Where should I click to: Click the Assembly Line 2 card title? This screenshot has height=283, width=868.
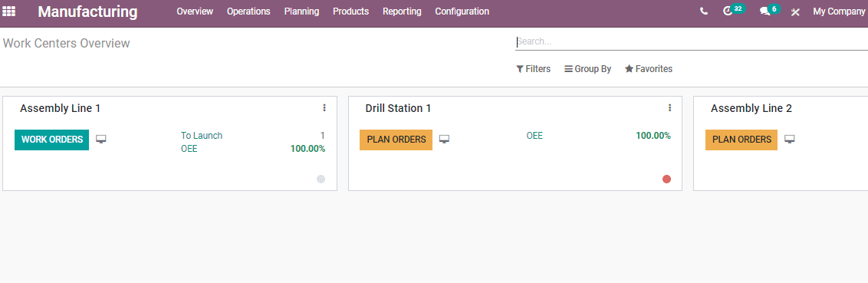coord(751,109)
